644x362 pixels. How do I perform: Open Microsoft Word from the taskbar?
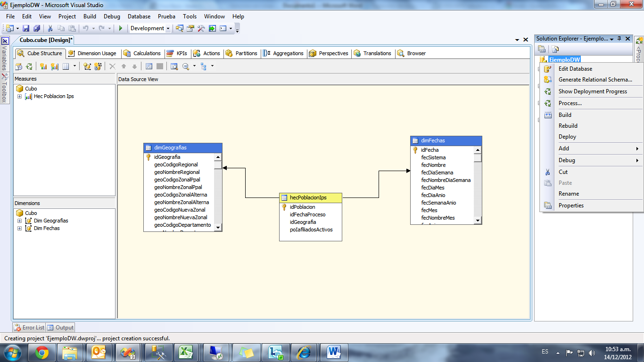tap(333, 352)
